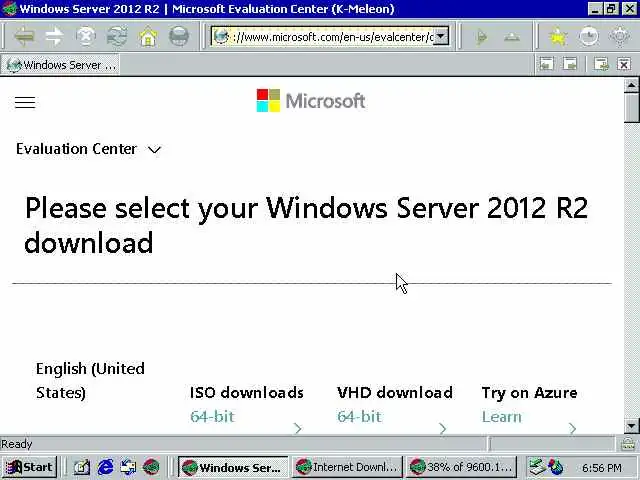
Task: Click the colorful system tray icon near clock
Action: coord(556,467)
